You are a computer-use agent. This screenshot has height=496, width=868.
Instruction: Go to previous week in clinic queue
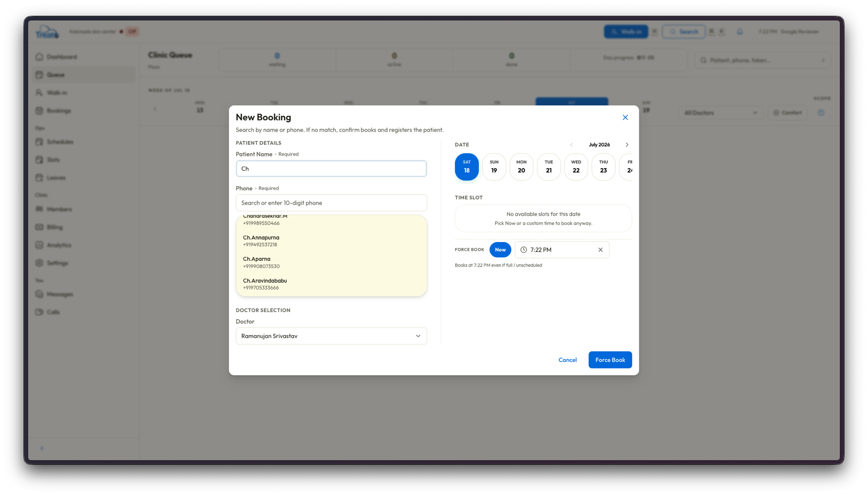click(155, 109)
